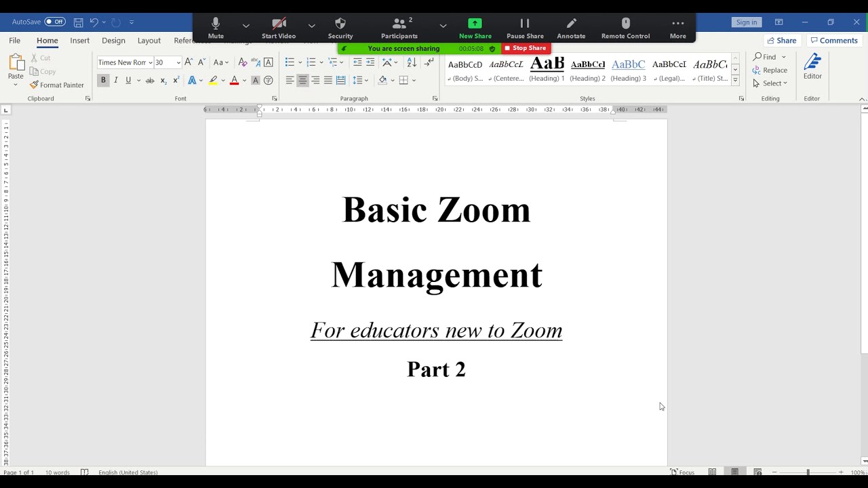
Task: Open the font size dropdown
Action: (178, 62)
